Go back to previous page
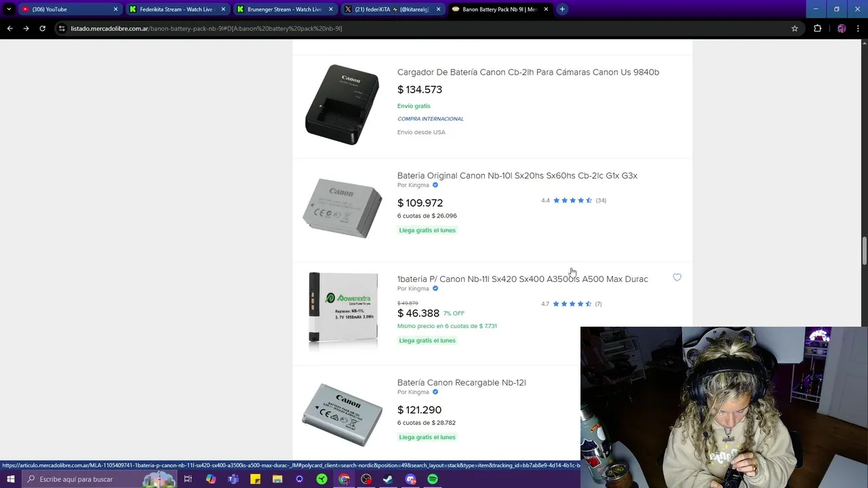868x488 pixels. click(9, 28)
